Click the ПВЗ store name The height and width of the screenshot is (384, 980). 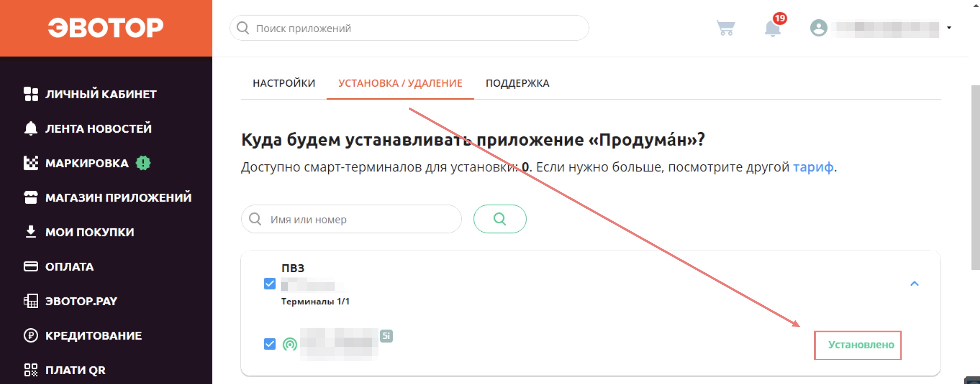click(x=293, y=269)
